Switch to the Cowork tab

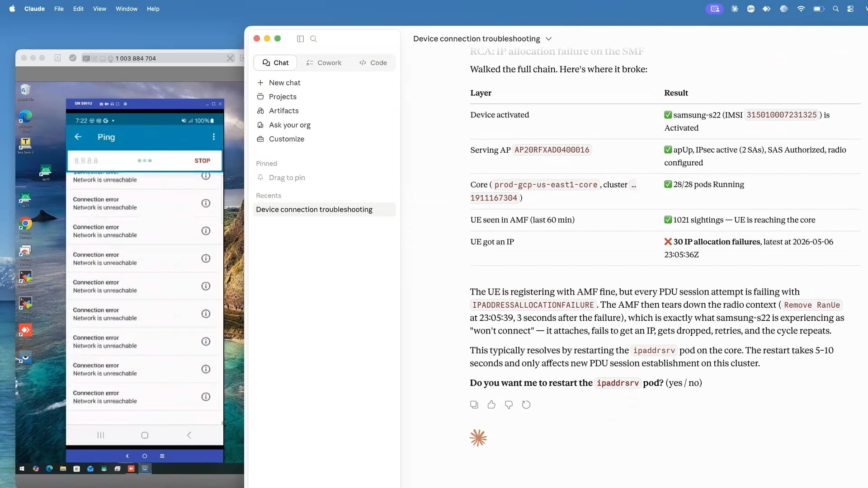[x=324, y=63]
